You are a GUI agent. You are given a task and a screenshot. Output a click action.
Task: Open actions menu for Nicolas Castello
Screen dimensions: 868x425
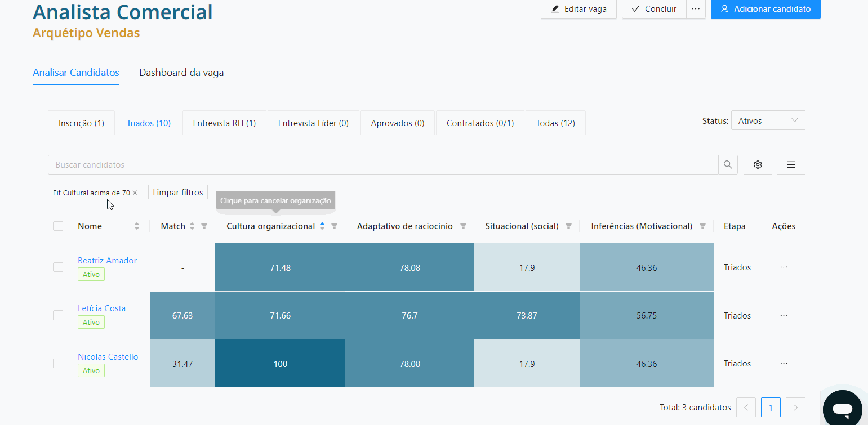point(784,363)
